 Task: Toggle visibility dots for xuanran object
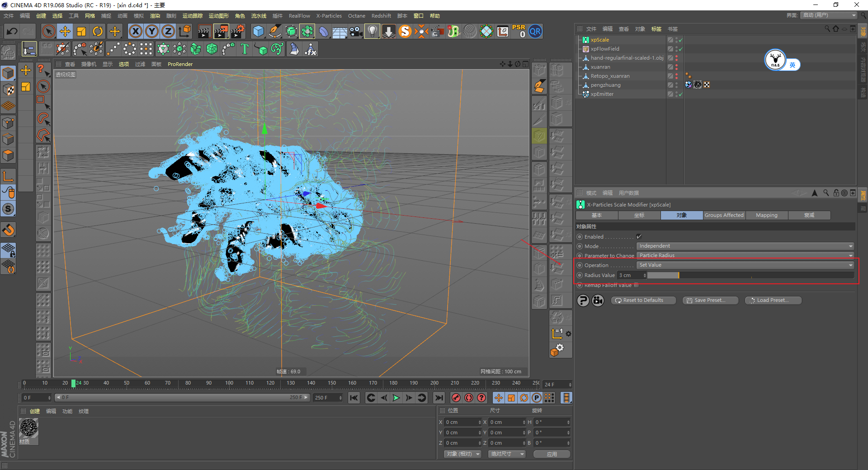[676, 67]
